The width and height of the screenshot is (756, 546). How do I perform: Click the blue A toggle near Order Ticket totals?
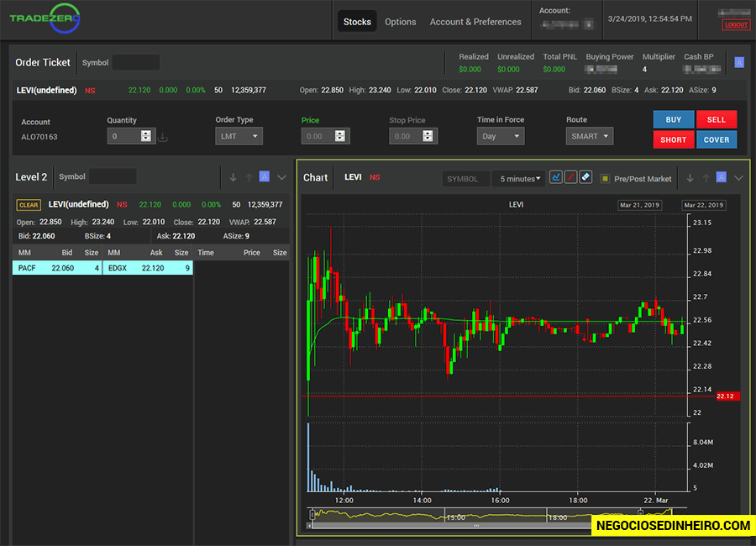(739, 62)
